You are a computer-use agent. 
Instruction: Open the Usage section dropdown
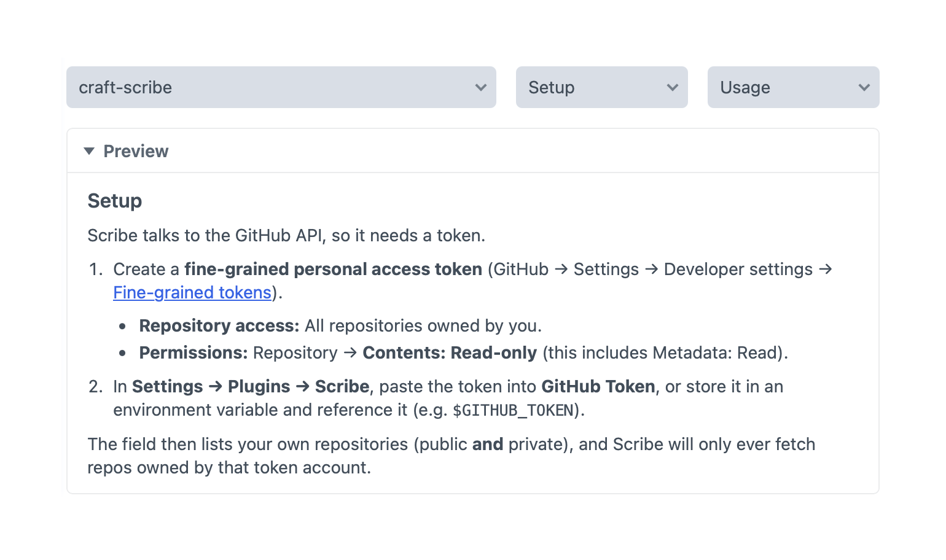click(x=794, y=87)
